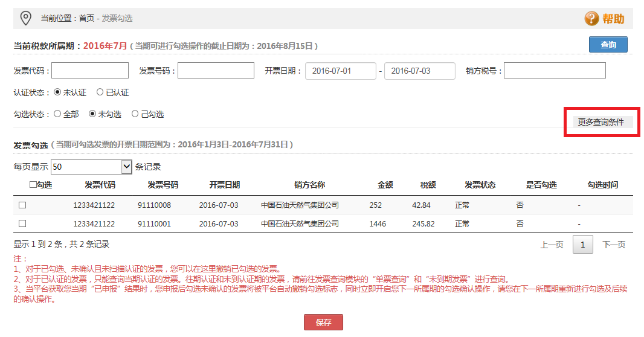644x337 pixels.
Task: Click the 发票状态 column header
Action: 480,185
